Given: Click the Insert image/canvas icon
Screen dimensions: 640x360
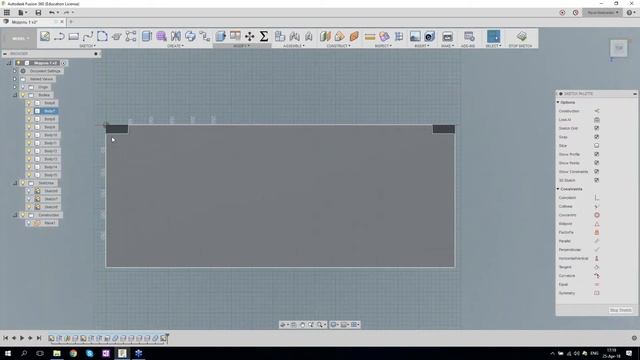Looking at the screenshot, I should click(x=415, y=36).
